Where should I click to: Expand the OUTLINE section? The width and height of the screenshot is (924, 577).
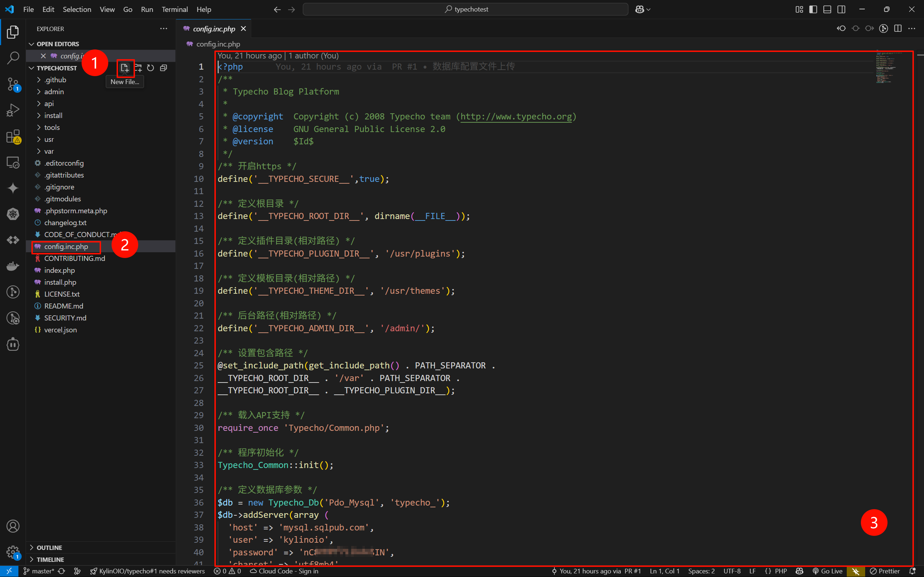[x=49, y=547]
